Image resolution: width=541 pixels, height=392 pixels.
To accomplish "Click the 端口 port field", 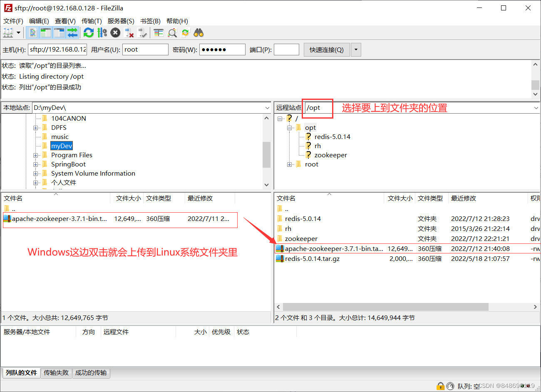I will coord(286,50).
